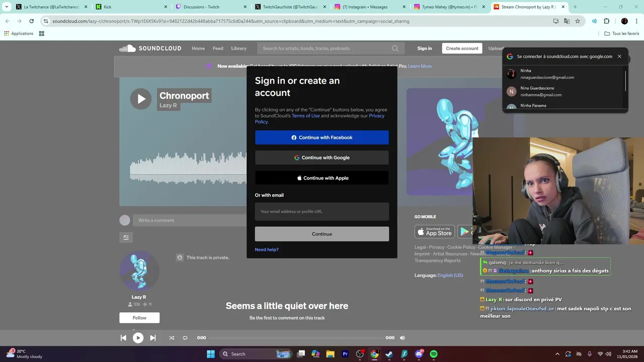Image resolution: width=644 pixels, height=362 pixels.
Task: Open Home in the SoundCloud navigation
Action: (198, 48)
